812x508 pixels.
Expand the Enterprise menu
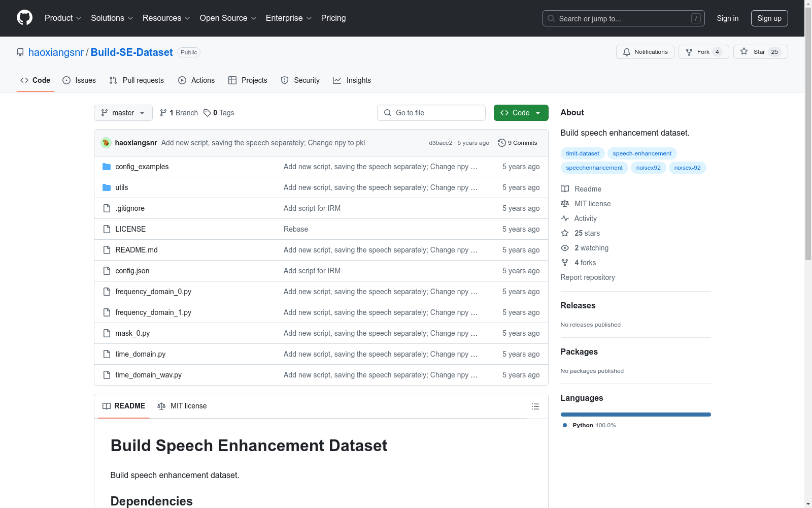click(289, 18)
